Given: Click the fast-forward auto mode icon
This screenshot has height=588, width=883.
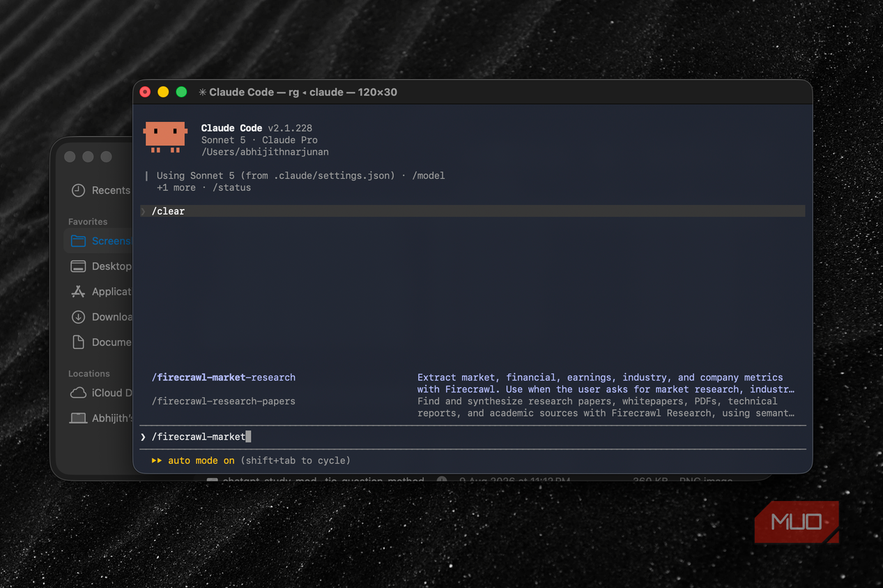Looking at the screenshot, I should pos(156,461).
